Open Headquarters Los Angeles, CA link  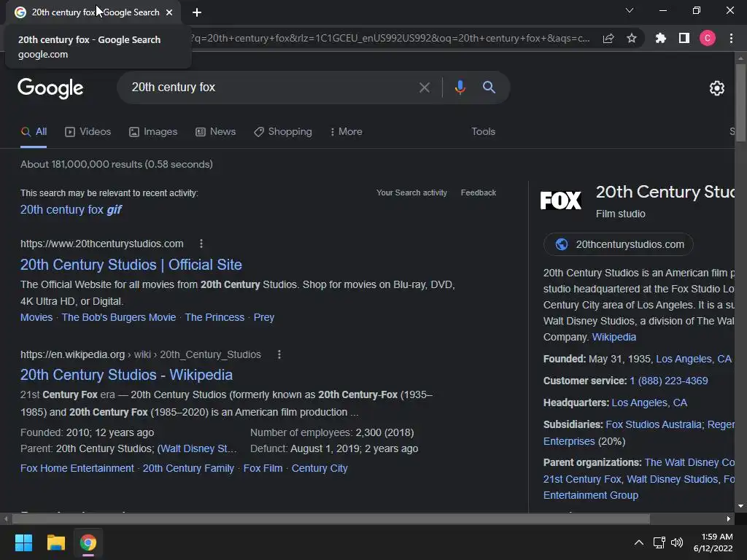[649, 402]
